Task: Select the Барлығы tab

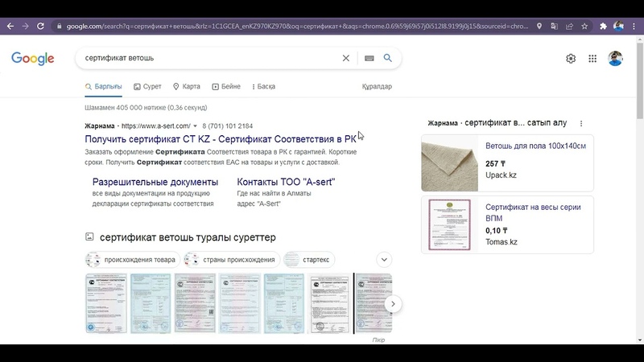Action: 104,87
